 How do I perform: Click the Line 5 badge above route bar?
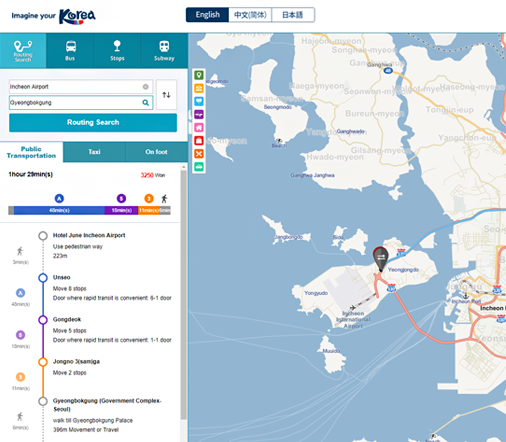click(121, 199)
